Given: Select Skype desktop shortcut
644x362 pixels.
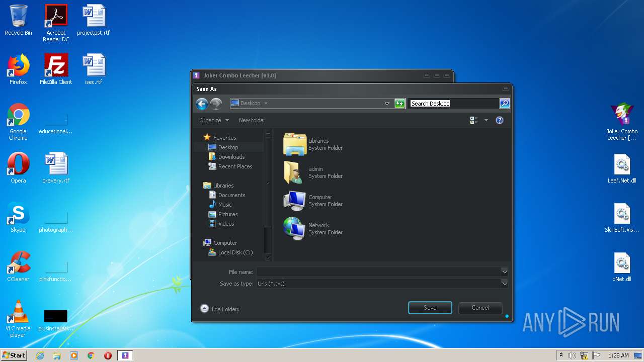Looking at the screenshot, I should click(18, 217).
